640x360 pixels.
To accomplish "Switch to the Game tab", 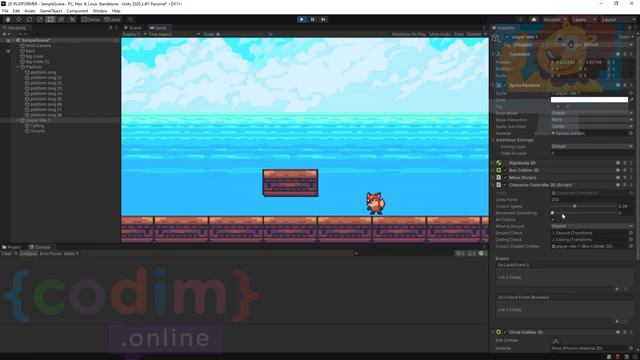I will pyautogui.click(x=158, y=28).
